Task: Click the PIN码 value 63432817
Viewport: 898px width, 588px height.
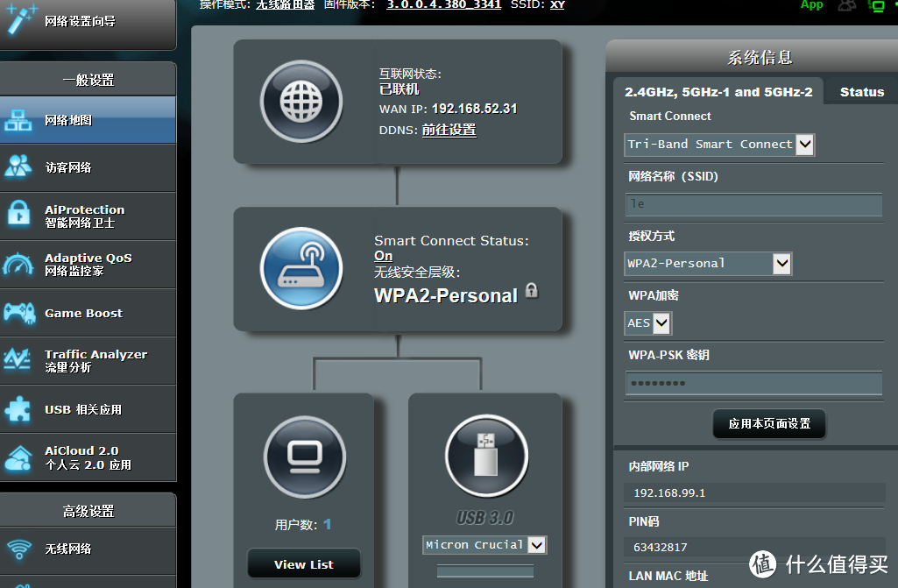Action: tap(661, 548)
